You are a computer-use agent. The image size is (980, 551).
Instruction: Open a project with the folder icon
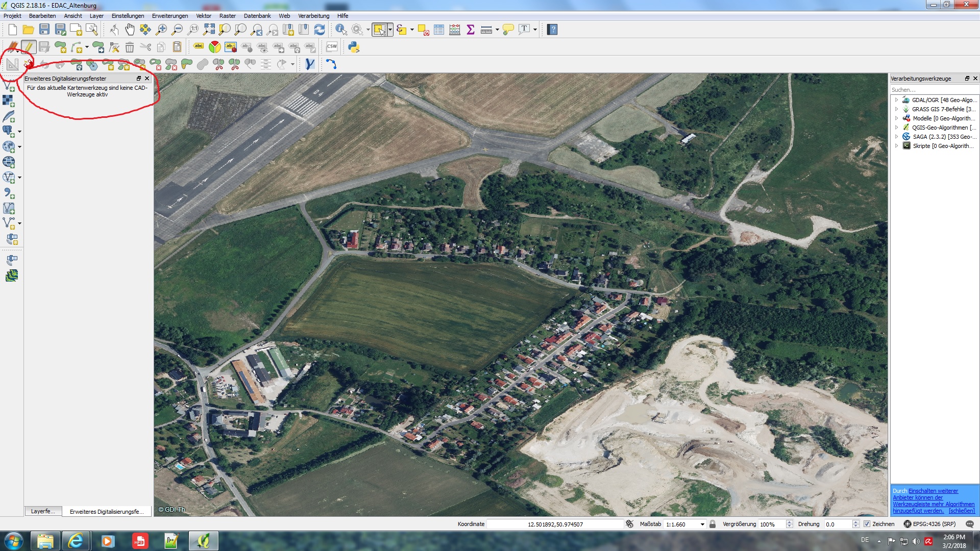click(29, 30)
